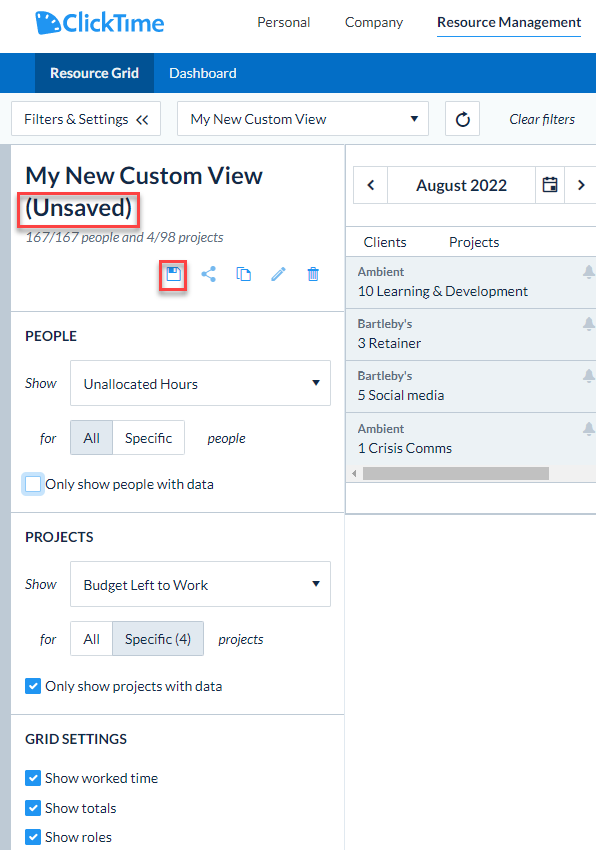Open the Company menu

click(374, 22)
